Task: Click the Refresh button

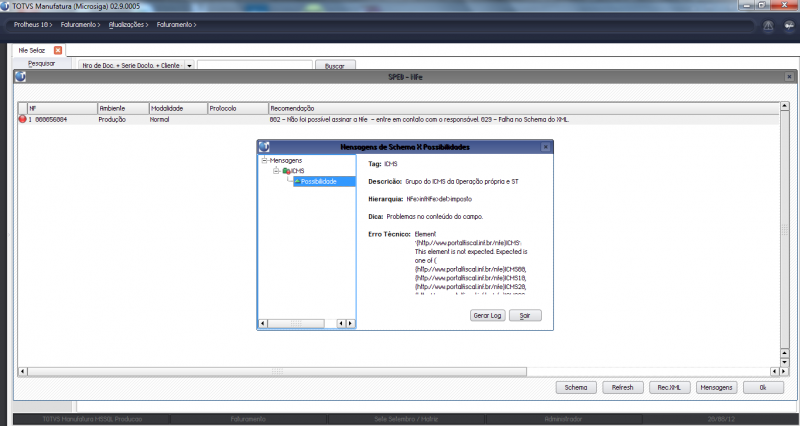Action: [622, 388]
